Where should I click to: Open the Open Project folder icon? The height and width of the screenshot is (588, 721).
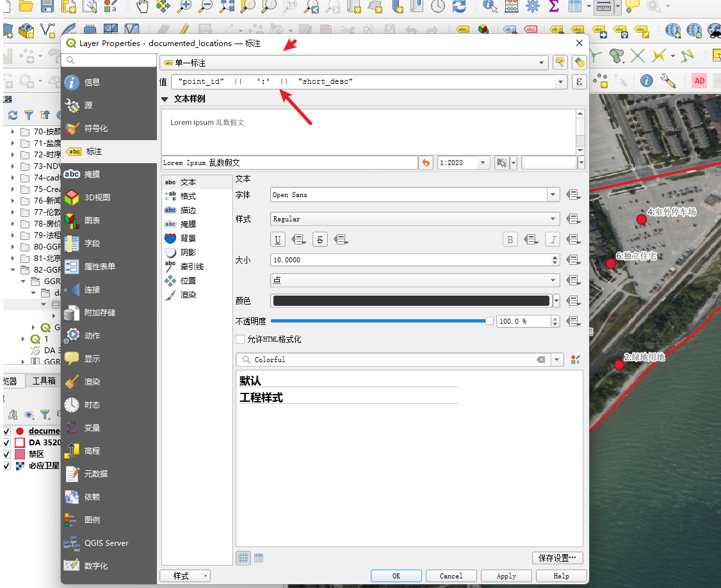[26, 6]
